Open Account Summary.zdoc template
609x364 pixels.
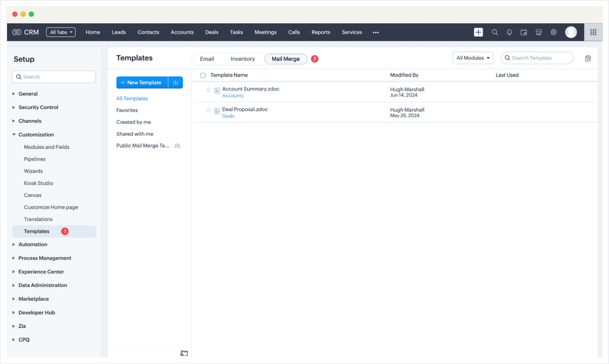click(x=251, y=89)
